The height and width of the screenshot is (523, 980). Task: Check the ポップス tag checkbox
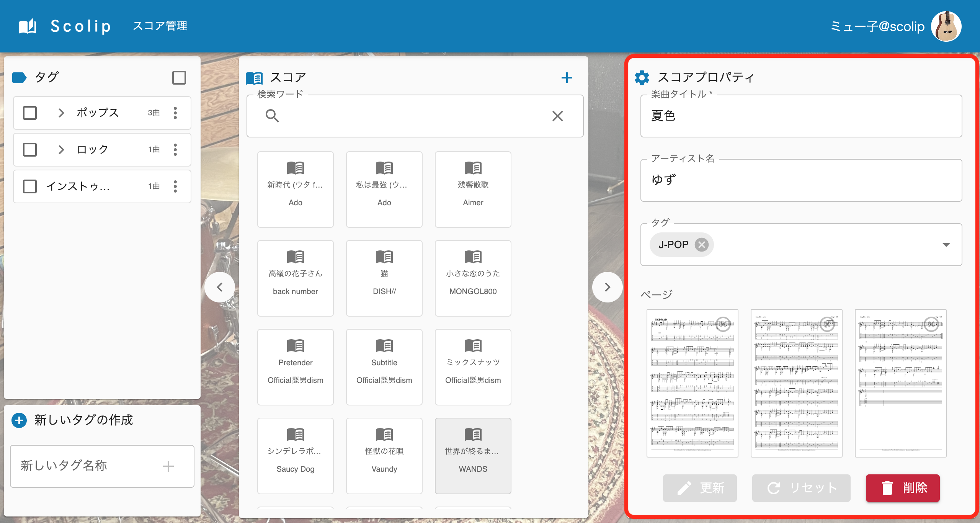(x=30, y=113)
